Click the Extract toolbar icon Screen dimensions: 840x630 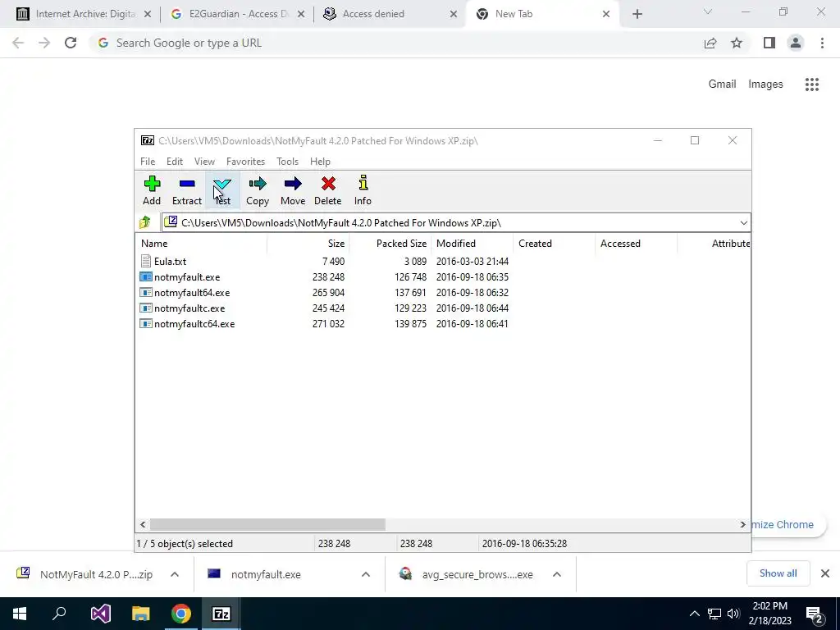pos(187,190)
